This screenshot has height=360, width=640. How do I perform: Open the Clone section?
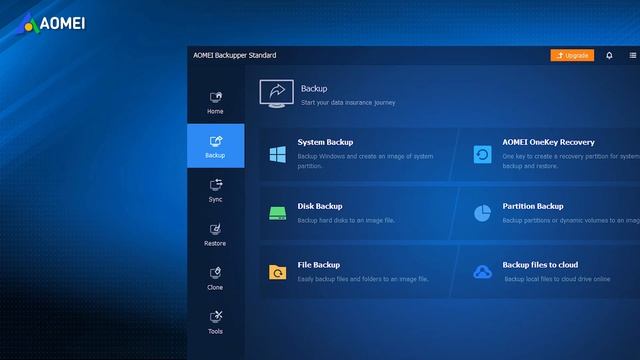click(215, 278)
